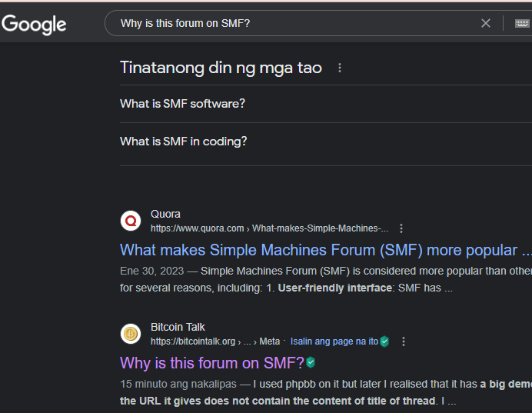Click the Quora favicon

131,221
